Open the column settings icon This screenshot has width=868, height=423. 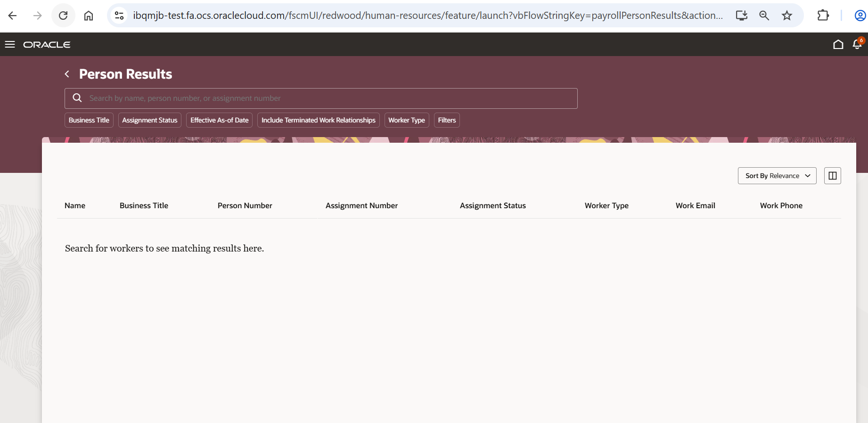coord(833,176)
